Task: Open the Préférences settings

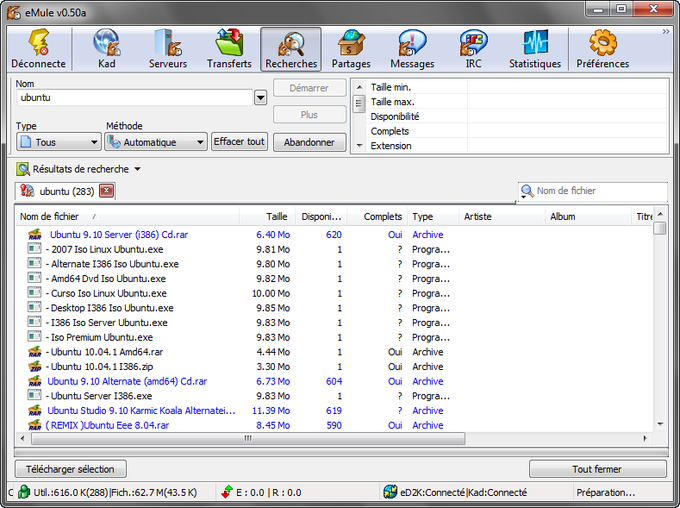Action: click(x=602, y=49)
